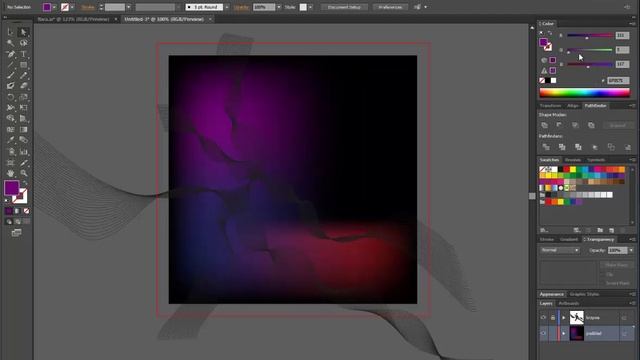Open the graphic Style dropdown

310,7
